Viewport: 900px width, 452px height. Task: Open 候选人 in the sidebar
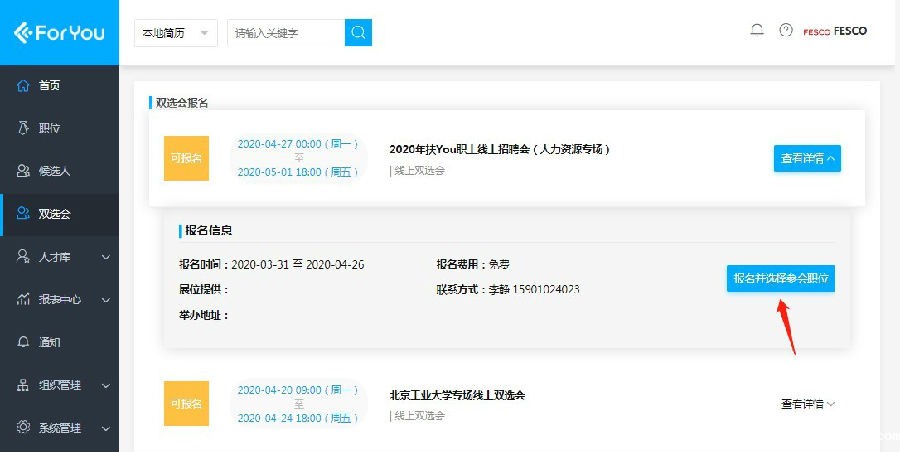(53, 171)
